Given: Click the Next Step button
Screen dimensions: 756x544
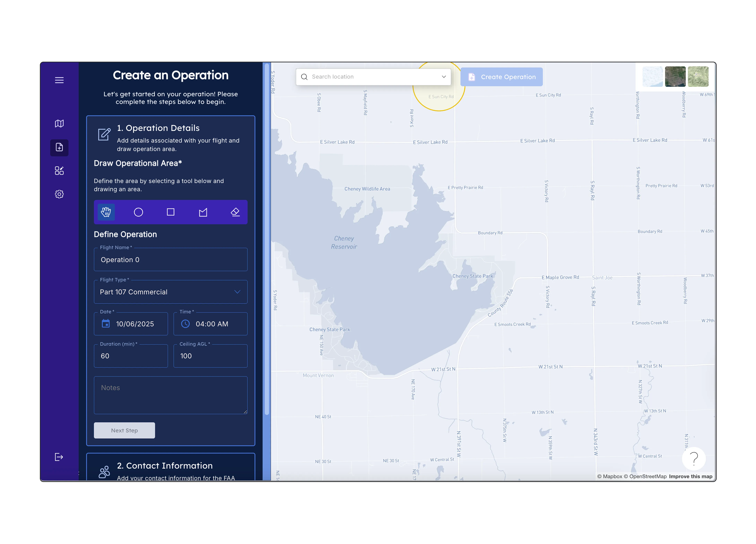Looking at the screenshot, I should [x=124, y=430].
